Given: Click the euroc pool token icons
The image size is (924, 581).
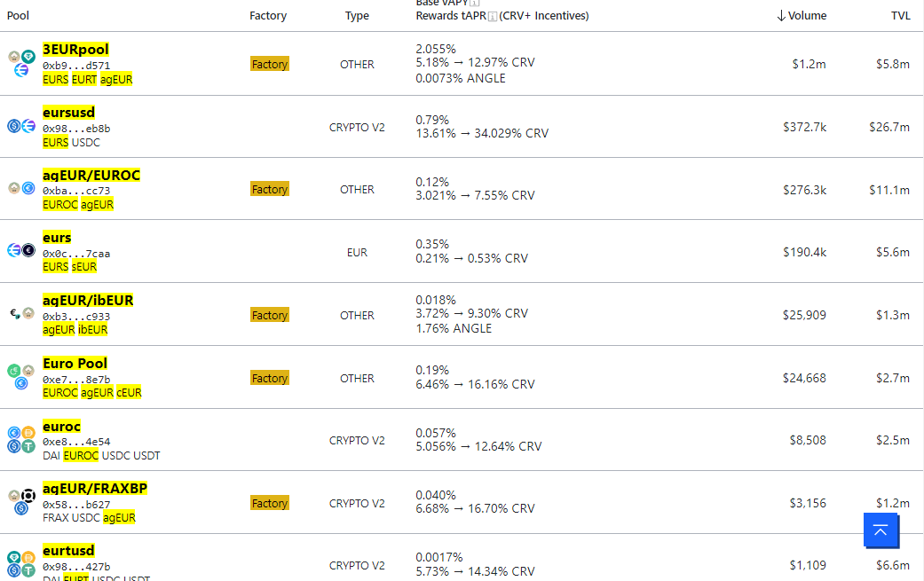Looking at the screenshot, I should (x=21, y=439).
